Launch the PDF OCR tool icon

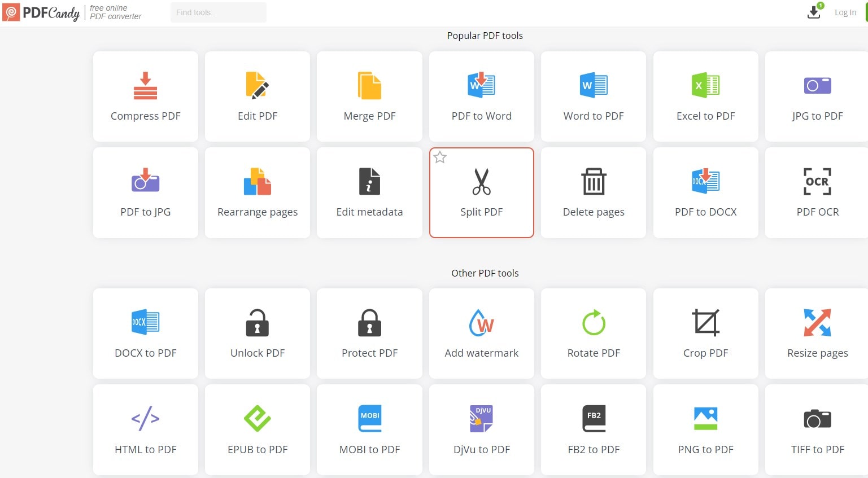(x=817, y=182)
